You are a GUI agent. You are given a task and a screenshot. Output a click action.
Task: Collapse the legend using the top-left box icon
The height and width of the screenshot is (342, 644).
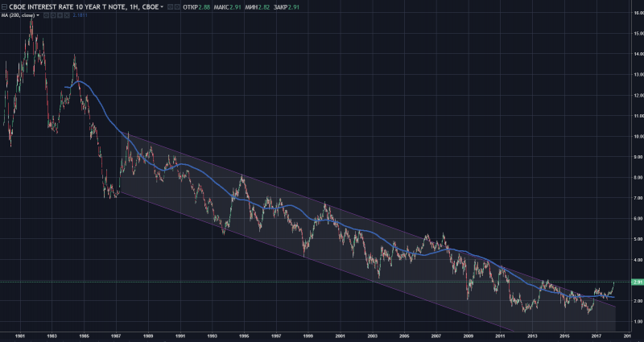tap(5, 6)
